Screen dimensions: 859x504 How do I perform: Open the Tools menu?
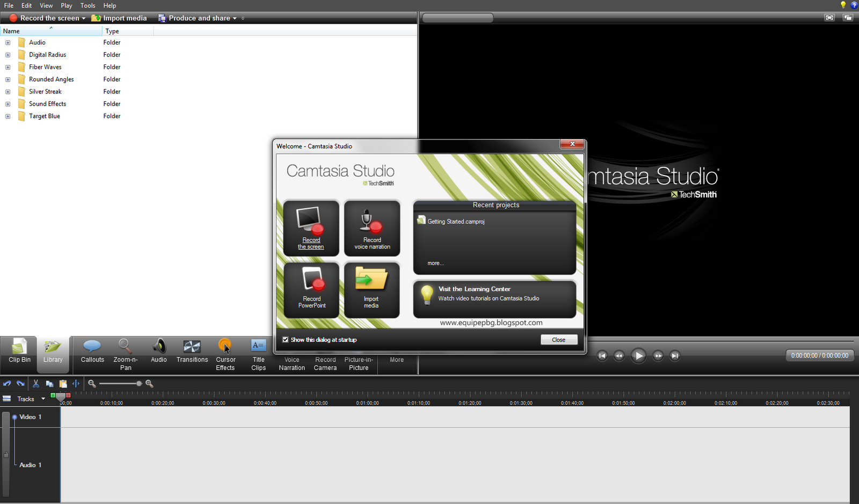88,5
